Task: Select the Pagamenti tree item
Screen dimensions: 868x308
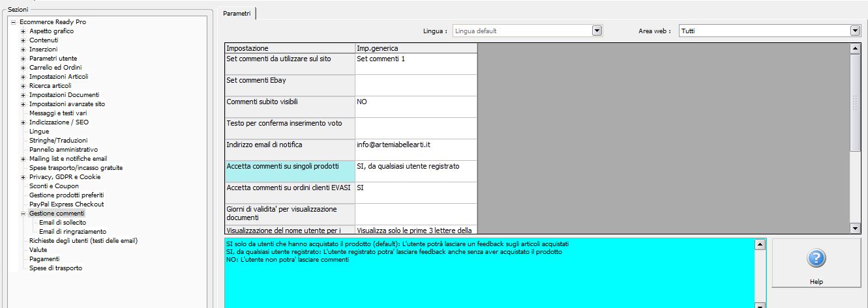Action: pyautogui.click(x=44, y=259)
